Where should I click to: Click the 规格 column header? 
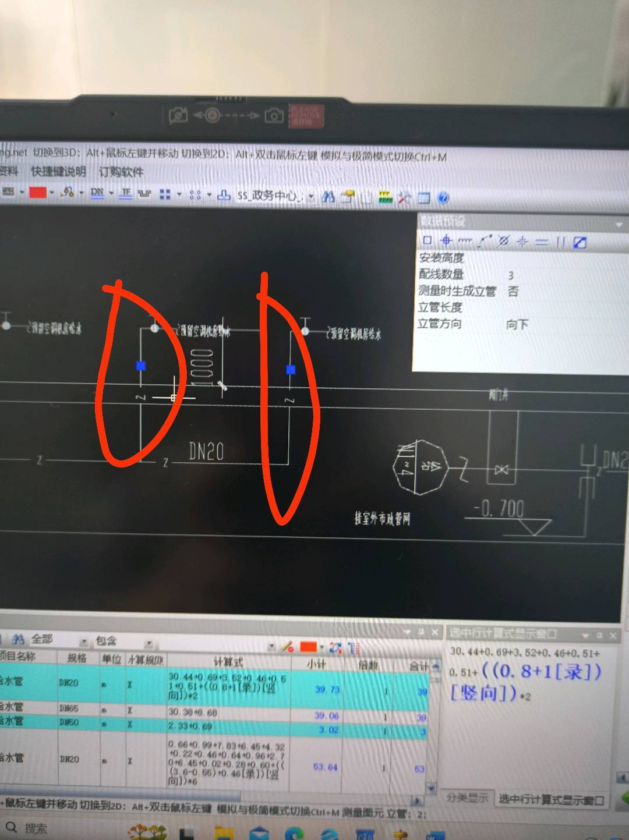click(x=77, y=658)
